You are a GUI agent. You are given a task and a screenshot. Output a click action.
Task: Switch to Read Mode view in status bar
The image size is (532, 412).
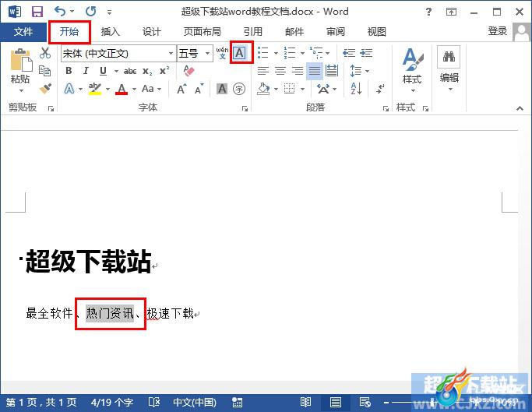pyautogui.click(x=305, y=403)
